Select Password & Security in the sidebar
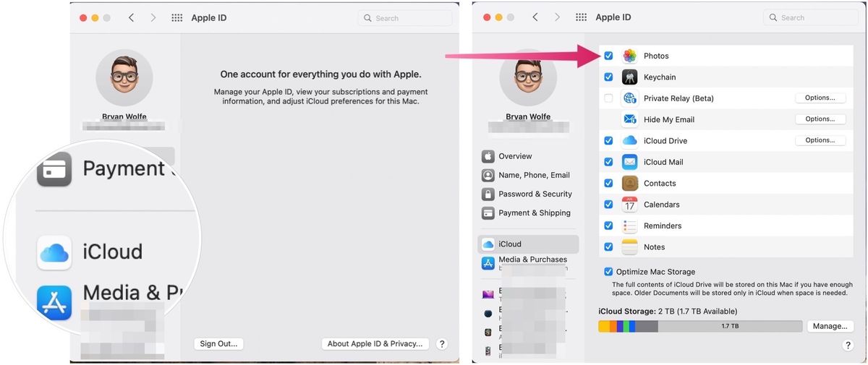This screenshot has width=868, height=365. pos(535,194)
